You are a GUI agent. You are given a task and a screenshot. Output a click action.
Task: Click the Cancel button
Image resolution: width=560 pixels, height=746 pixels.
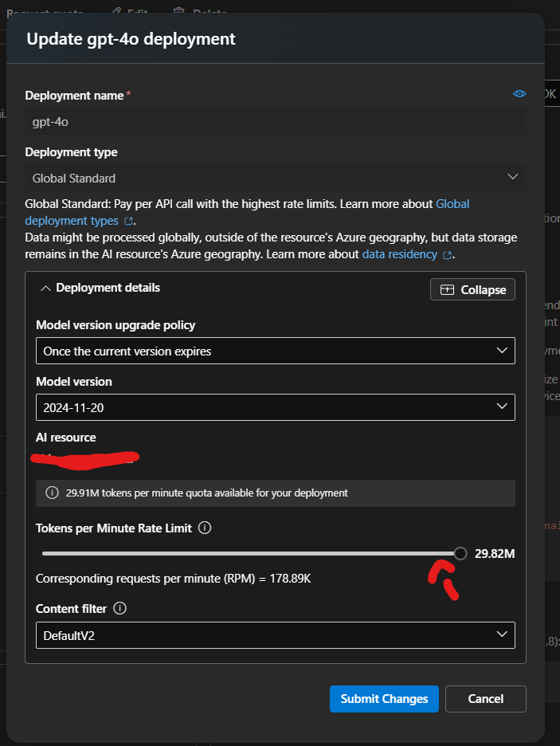[486, 699]
